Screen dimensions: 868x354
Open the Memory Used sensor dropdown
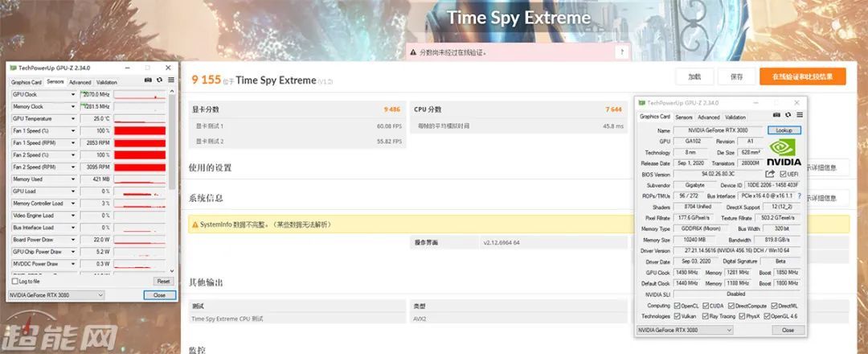click(72, 179)
